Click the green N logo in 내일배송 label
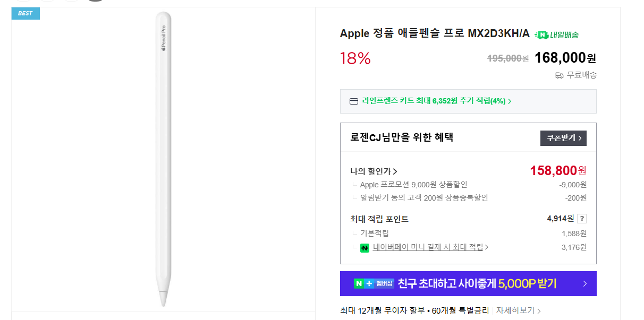Viewport: 644px width, 320px height. (543, 34)
